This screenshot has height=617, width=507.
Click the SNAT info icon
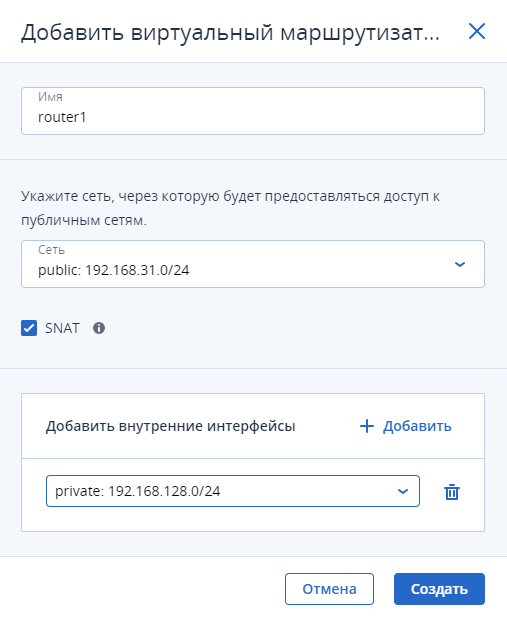99,328
